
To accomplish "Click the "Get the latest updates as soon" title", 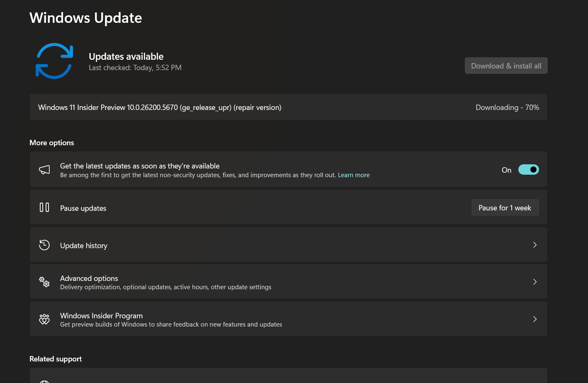I will point(140,166).
